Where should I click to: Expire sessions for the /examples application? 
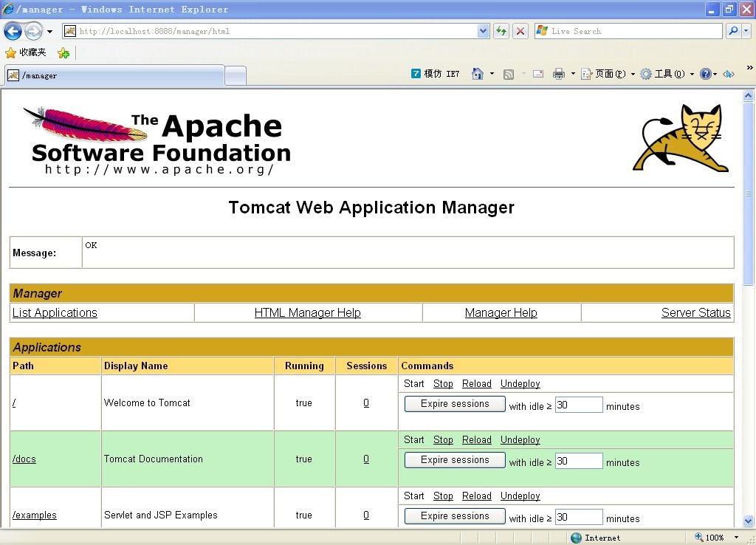[x=455, y=516]
